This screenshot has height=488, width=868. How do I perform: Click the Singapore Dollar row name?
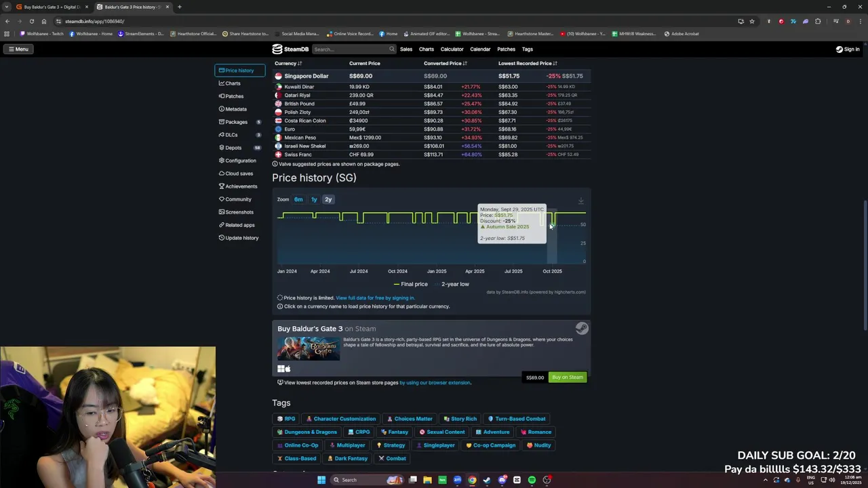[x=307, y=76]
